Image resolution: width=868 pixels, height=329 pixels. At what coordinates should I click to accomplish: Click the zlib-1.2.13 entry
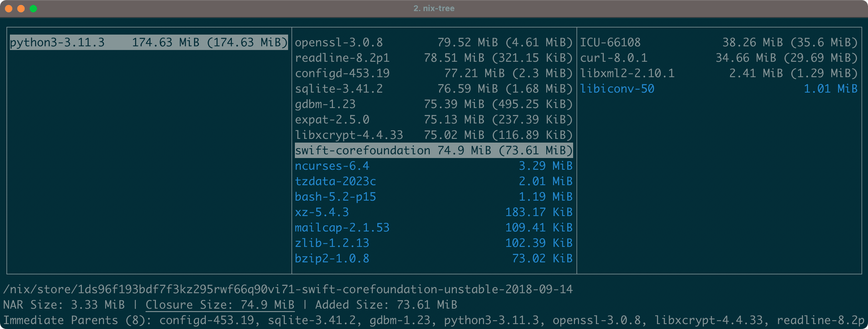(x=433, y=243)
